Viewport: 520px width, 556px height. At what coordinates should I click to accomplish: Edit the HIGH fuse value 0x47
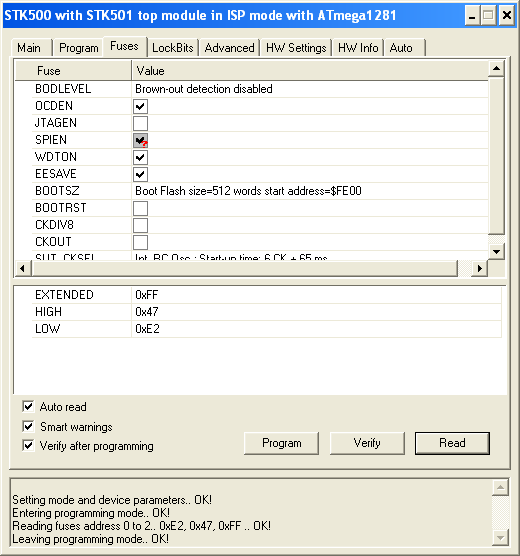coord(316,312)
